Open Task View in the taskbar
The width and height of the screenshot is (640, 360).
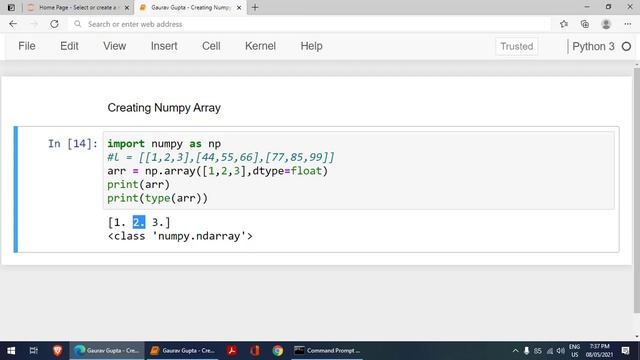point(34,351)
